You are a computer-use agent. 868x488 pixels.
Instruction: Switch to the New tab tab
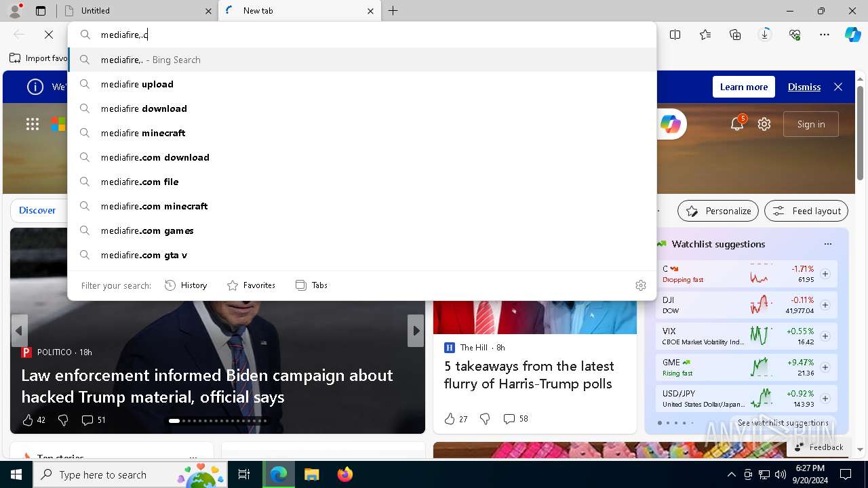coord(298,11)
